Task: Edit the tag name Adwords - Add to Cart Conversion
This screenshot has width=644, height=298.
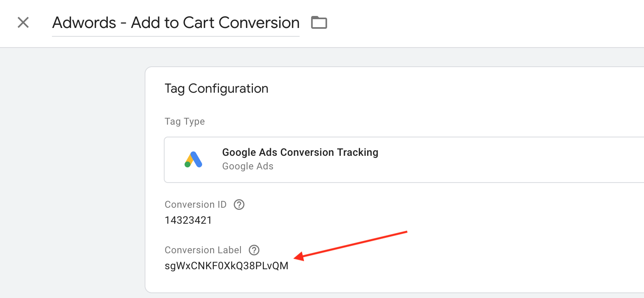Action: (x=176, y=23)
